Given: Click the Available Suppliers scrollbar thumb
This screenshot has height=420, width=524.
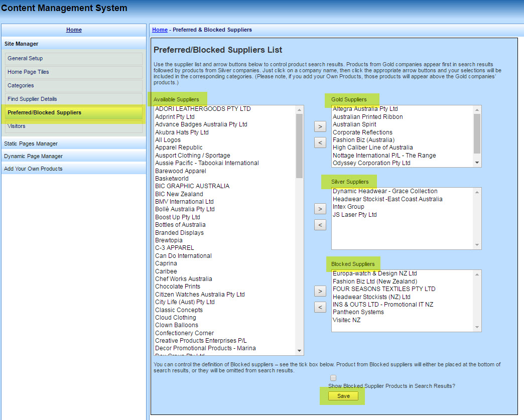Looking at the screenshot, I should point(300,146).
